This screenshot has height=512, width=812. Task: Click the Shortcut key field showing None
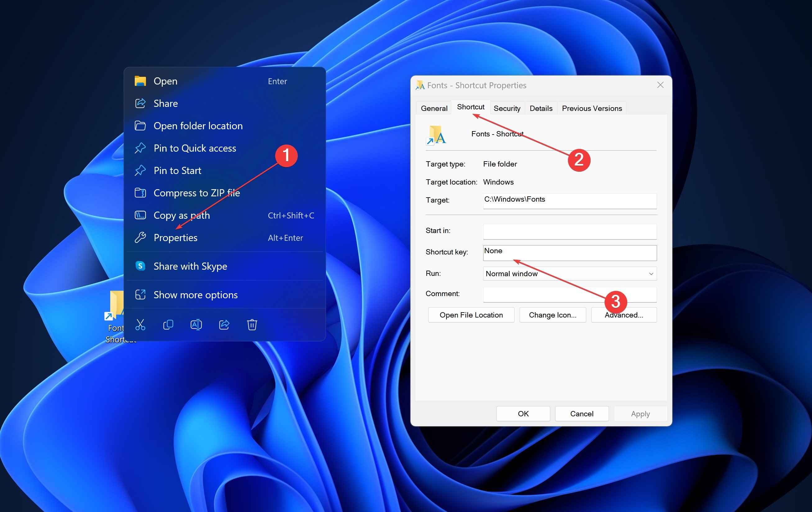click(570, 253)
